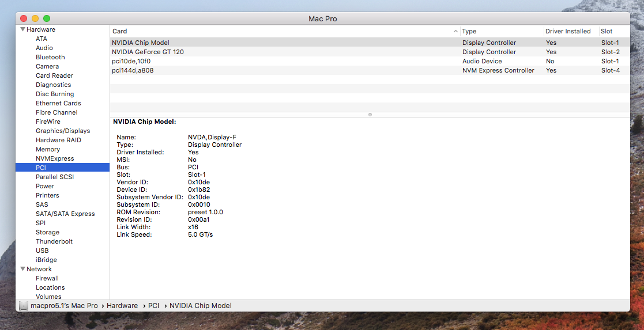The height and width of the screenshot is (330, 644).
Task: Select Locations under Network
Action: point(50,287)
